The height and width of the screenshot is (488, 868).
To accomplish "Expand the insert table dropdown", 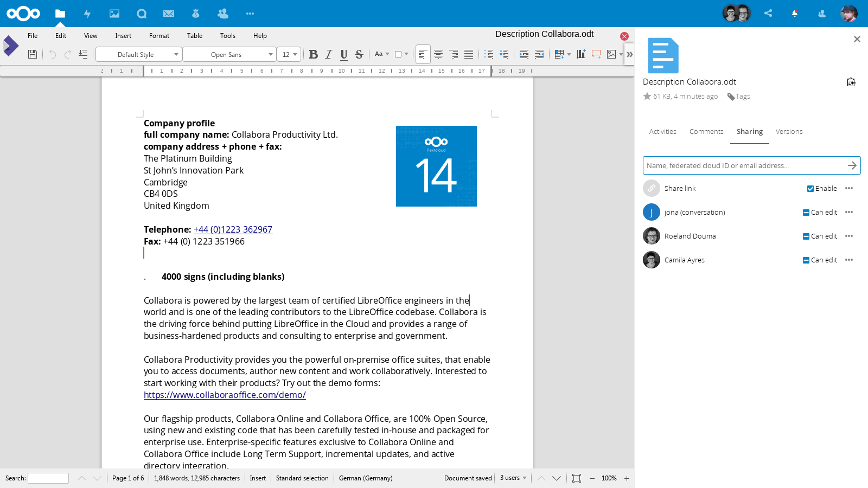I will pyautogui.click(x=569, y=54).
